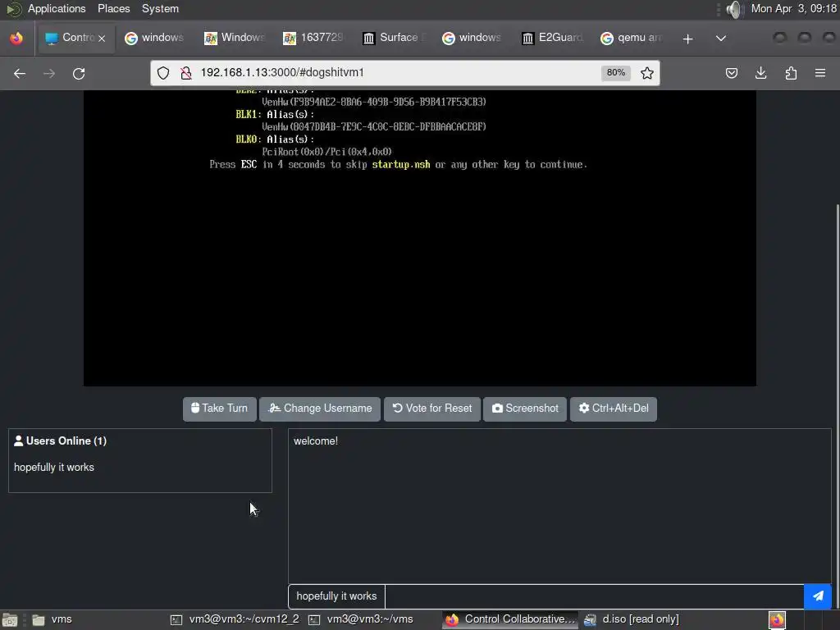Click the Take Turn button

[220, 409]
